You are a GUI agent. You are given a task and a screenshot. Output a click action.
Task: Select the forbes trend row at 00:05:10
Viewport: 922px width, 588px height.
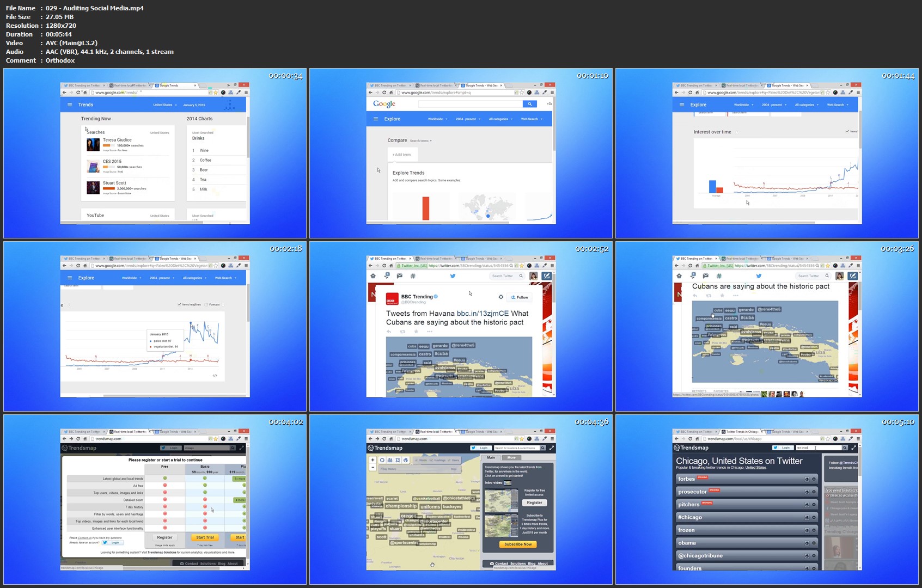[x=747, y=479]
